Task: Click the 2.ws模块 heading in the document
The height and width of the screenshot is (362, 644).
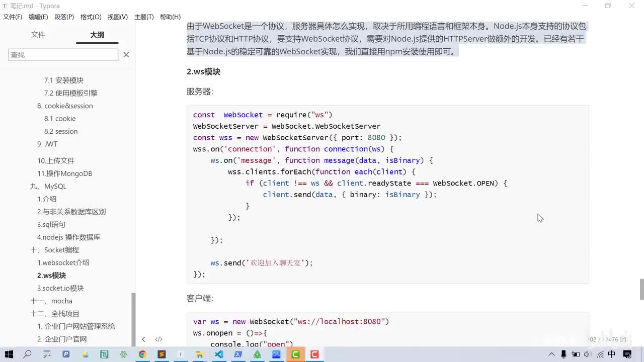Action: [203, 72]
